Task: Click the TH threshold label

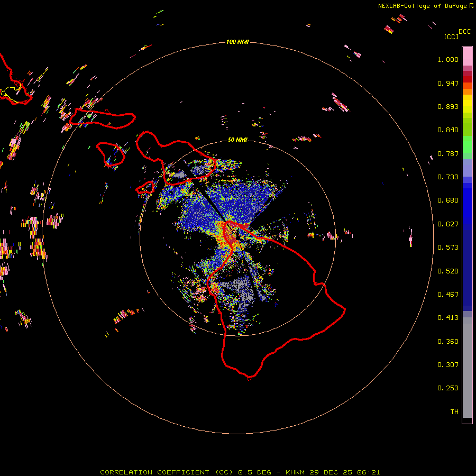Action: (x=454, y=412)
